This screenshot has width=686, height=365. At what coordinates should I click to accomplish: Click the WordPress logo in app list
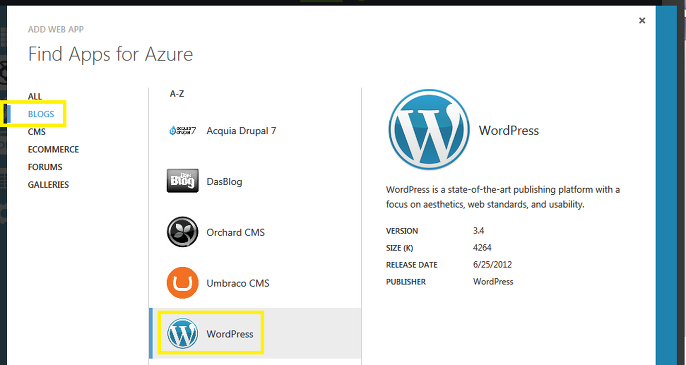(x=182, y=333)
